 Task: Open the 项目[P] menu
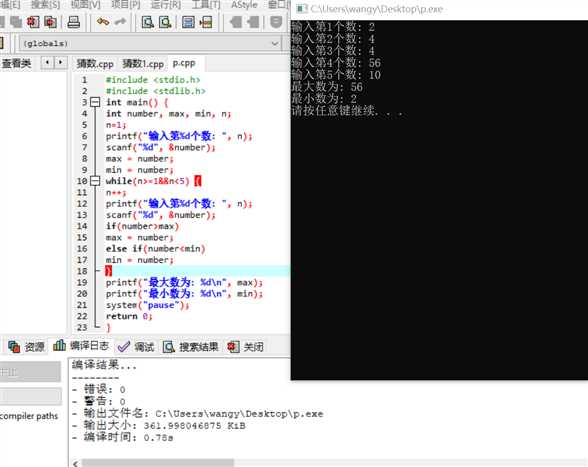pyautogui.click(x=126, y=5)
